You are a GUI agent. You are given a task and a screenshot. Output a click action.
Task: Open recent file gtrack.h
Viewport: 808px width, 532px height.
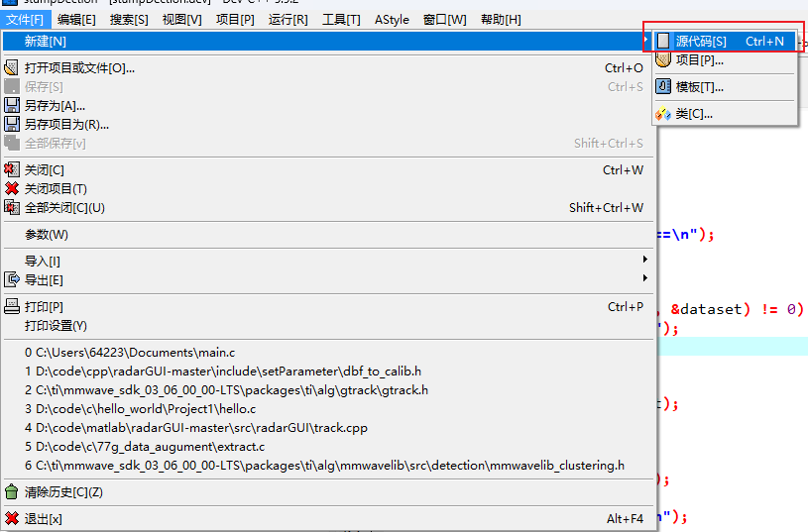coord(328,390)
